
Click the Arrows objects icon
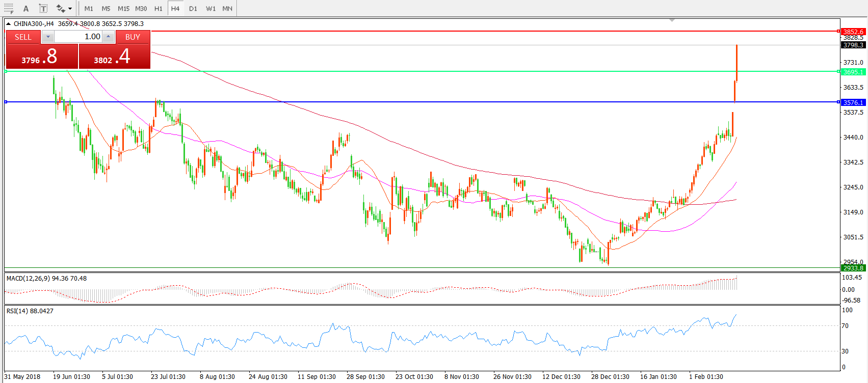[60, 9]
